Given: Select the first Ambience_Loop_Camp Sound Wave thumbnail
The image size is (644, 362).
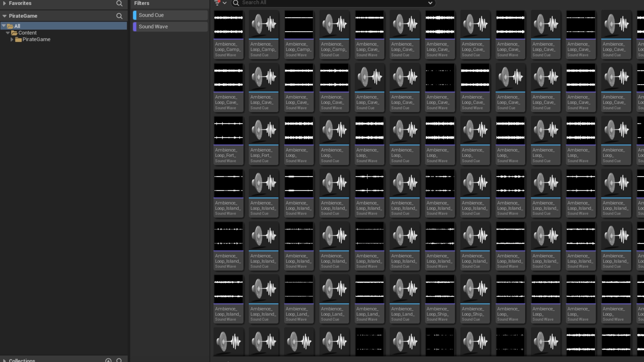Looking at the screenshot, I should coord(228,24).
